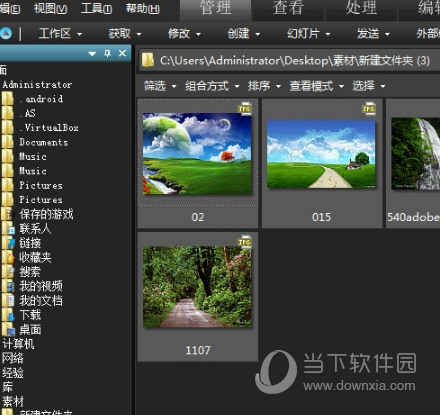Click the 保存的游戏 folder icon

(7, 214)
